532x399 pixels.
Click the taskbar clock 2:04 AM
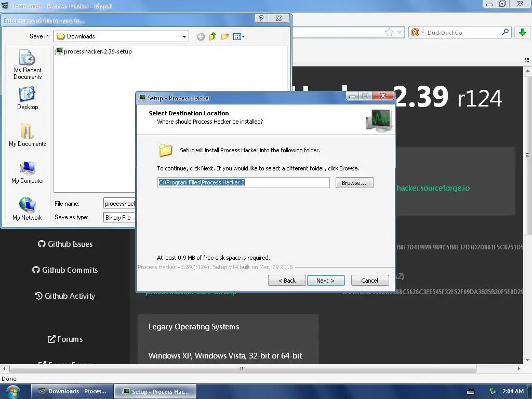513,391
